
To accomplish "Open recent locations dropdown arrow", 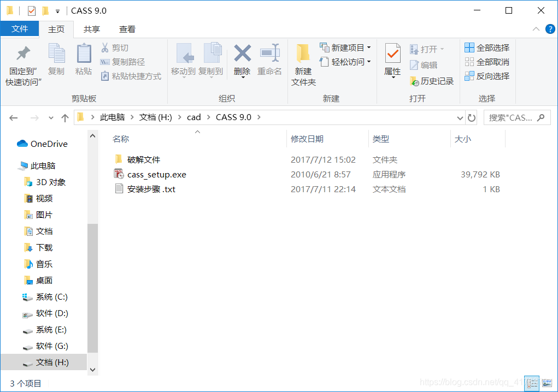I will point(51,117).
